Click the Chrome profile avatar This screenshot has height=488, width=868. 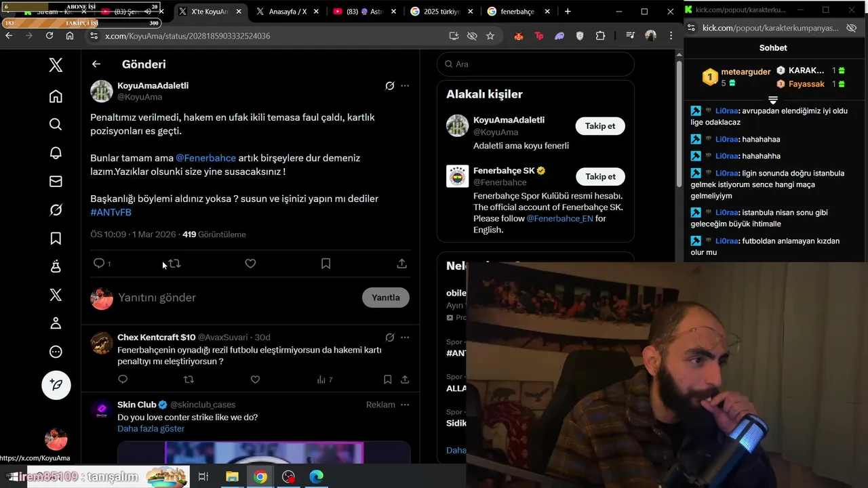[651, 36]
